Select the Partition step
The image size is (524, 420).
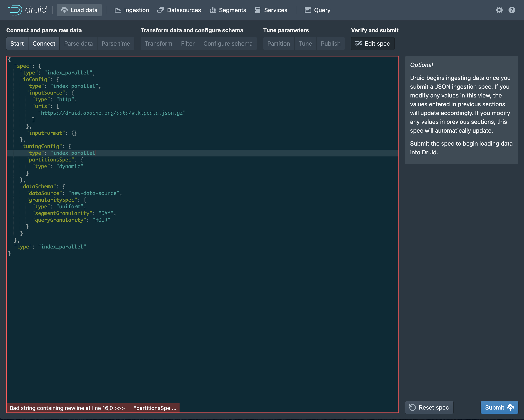[279, 44]
